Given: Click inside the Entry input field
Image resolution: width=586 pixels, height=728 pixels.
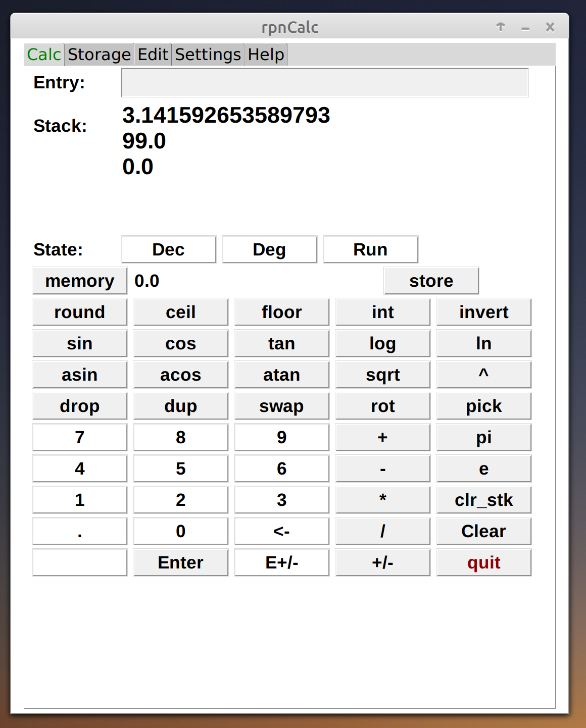Looking at the screenshot, I should pos(324,82).
